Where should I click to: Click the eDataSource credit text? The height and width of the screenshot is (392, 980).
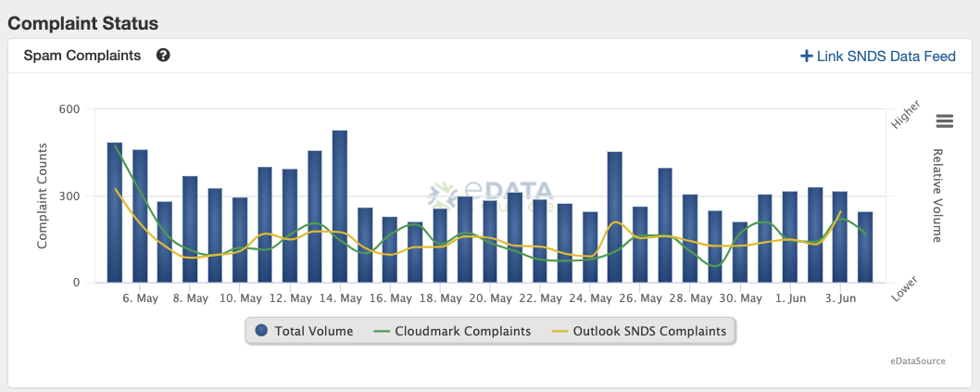tap(915, 360)
